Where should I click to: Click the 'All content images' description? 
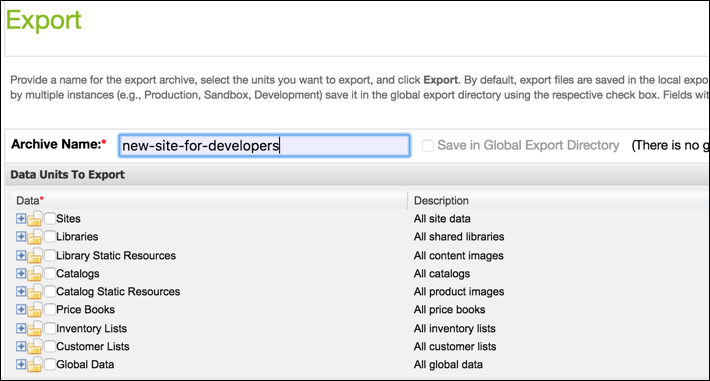459,256
